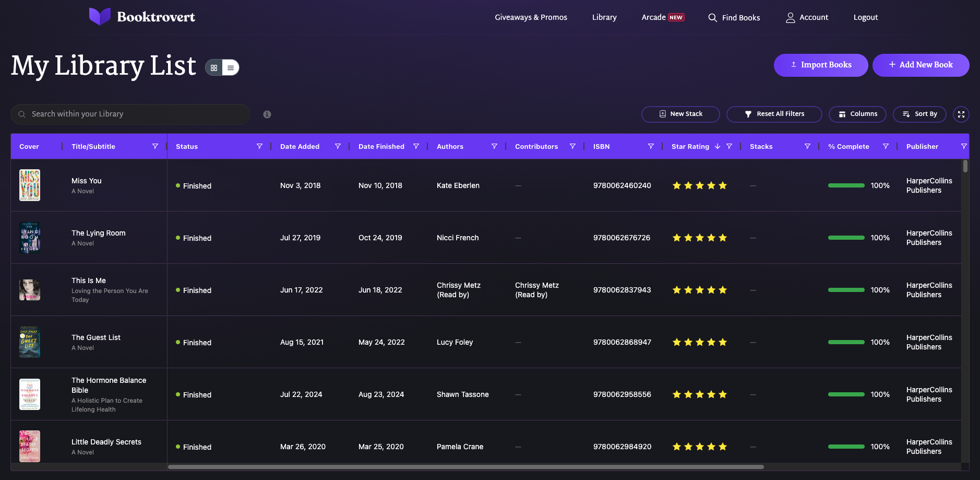Open Account page
This screenshot has height=480, width=980.
[x=807, y=17]
